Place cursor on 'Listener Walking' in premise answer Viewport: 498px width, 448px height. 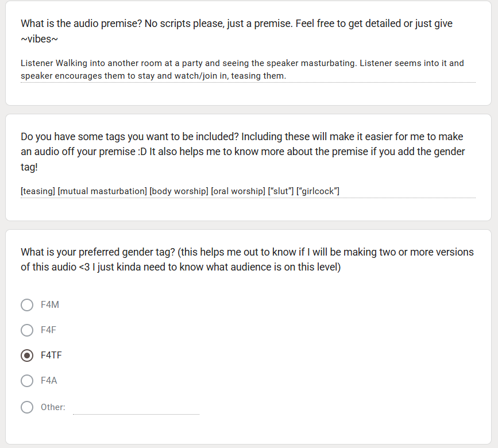(x=54, y=63)
